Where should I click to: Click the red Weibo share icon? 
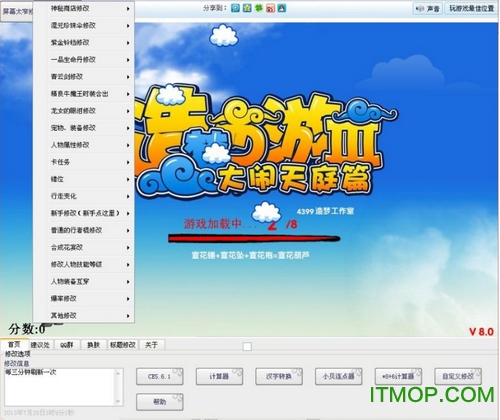point(270,8)
